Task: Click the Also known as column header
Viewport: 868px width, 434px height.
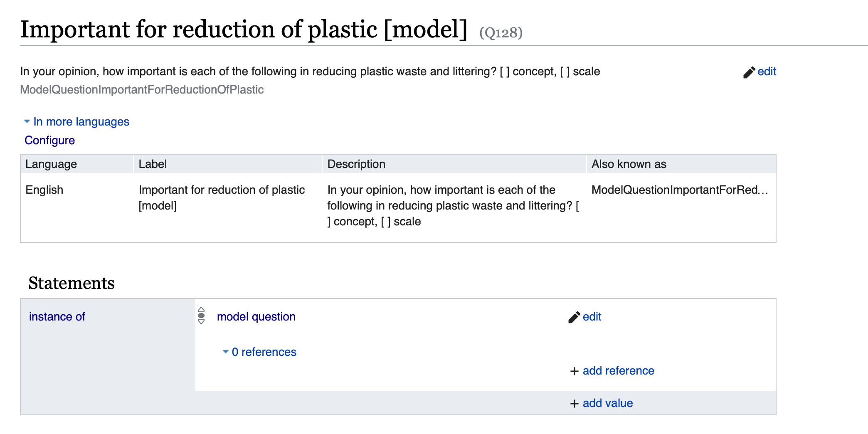Action: coord(629,164)
